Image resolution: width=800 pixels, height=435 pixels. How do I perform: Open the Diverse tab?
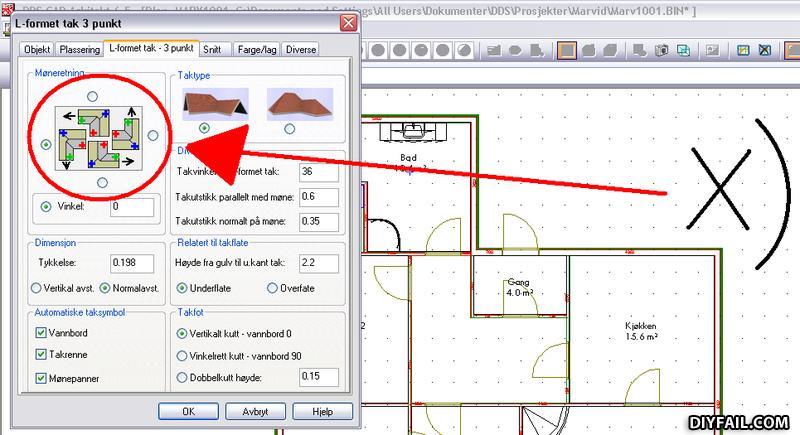[301, 49]
